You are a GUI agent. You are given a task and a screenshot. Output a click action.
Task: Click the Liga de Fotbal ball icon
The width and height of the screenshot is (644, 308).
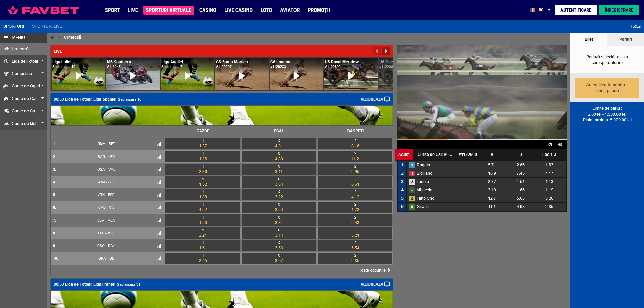point(6,61)
